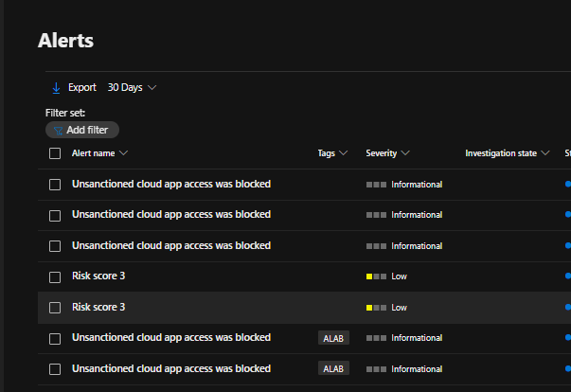
Task: Select checkbox for the highlighted Risk score 3 row
Action: pos(55,308)
